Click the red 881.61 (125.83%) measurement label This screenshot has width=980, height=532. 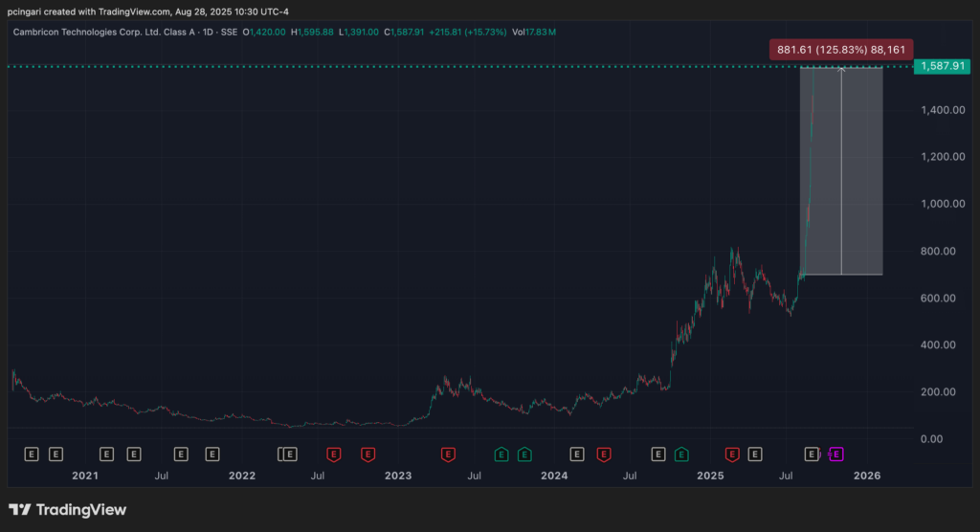[x=841, y=50]
